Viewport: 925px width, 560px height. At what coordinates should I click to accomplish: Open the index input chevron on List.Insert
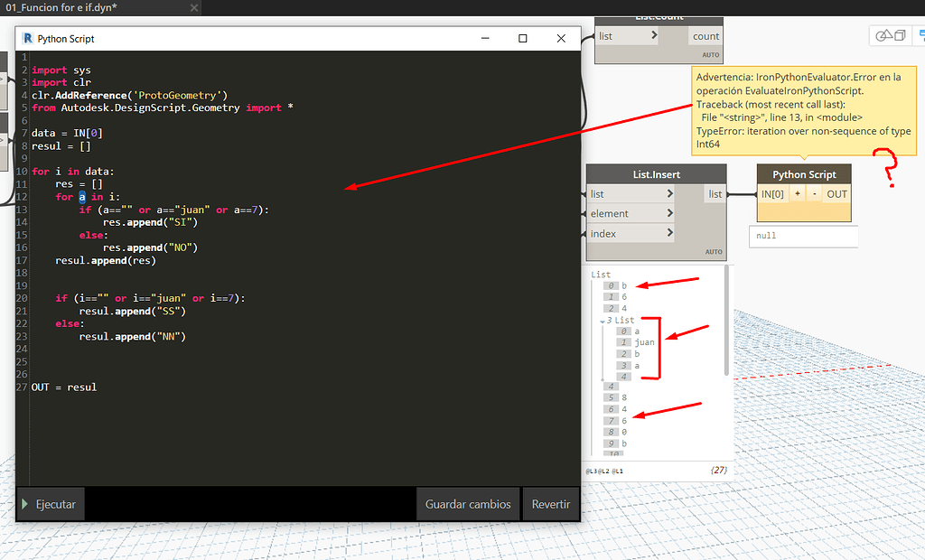668,232
